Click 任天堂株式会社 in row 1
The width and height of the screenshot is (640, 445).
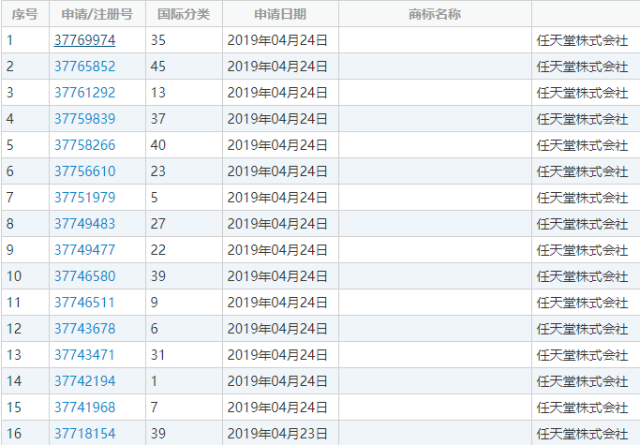tap(582, 40)
